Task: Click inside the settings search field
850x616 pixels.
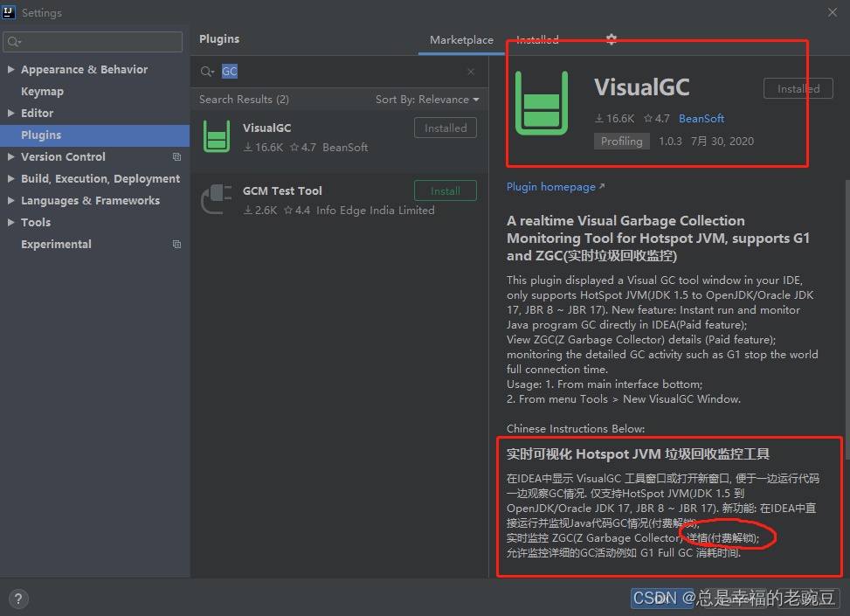Action: tap(93, 41)
